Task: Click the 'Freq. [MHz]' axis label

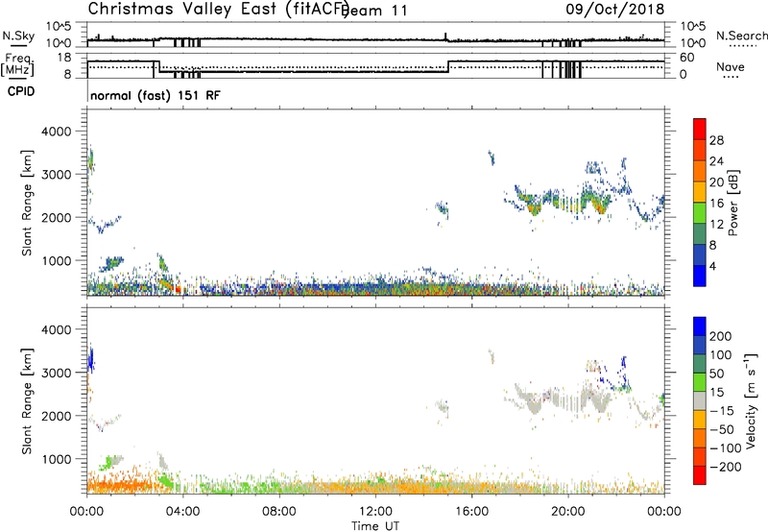Action: (17, 64)
